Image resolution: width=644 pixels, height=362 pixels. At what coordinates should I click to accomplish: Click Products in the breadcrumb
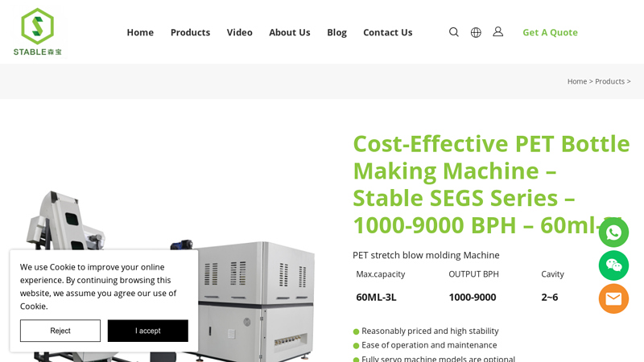[609, 81]
